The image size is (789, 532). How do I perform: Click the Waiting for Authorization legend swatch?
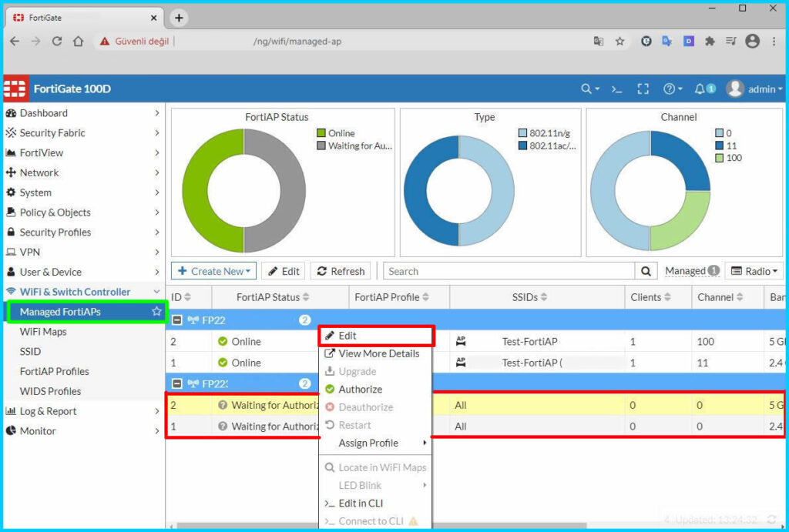click(x=321, y=146)
